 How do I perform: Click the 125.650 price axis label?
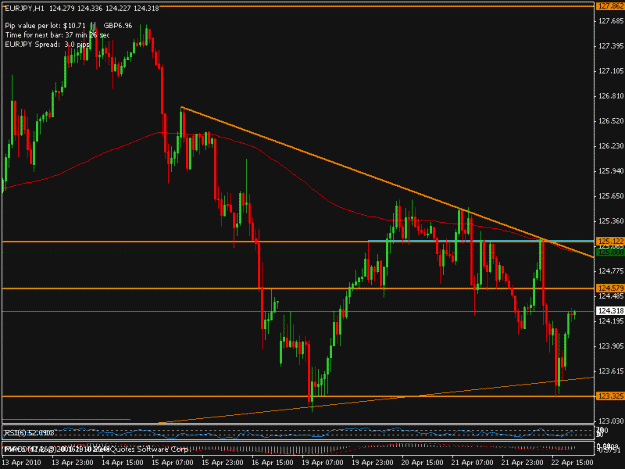tap(611, 196)
